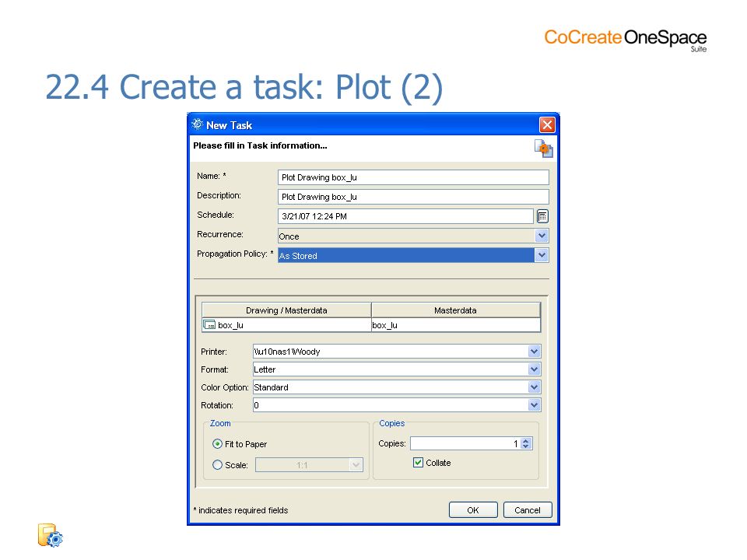
Task: Click the gear icon in New Task title bar
Action: point(197,124)
